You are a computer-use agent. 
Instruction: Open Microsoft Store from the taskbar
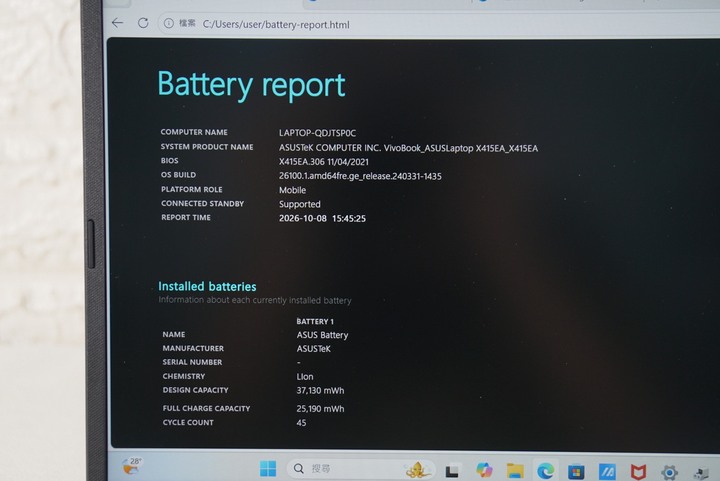(x=576, y=471)
